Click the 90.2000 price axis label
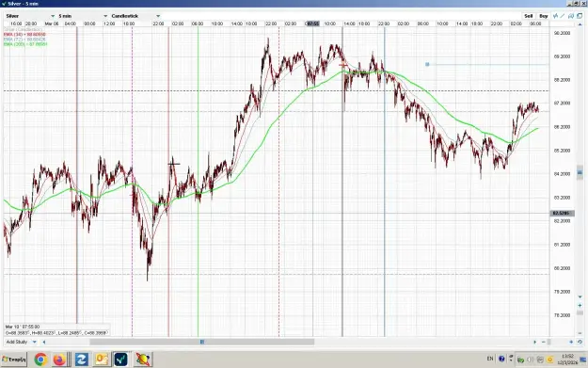The height and width of the screenshot is (368, 588). [562, 33]
